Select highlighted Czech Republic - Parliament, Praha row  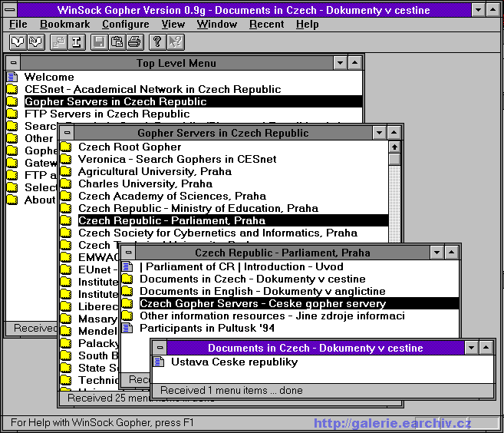(233, 220)
